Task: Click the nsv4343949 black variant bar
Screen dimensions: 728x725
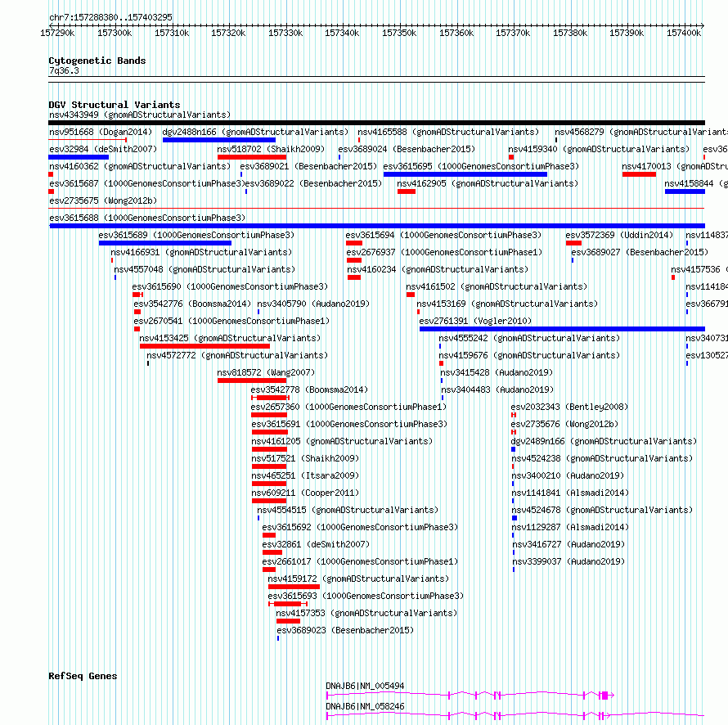Action: [376, 123]
